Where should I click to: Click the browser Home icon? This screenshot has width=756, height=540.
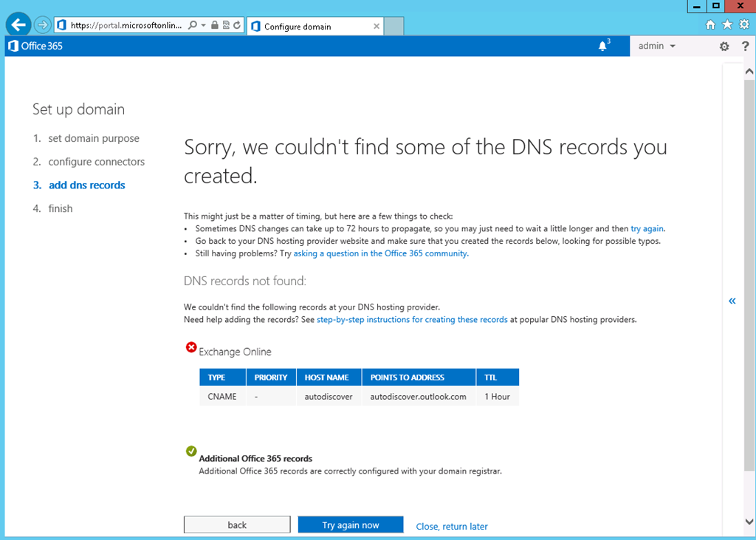pyautogui.click(x=710, y=25)
